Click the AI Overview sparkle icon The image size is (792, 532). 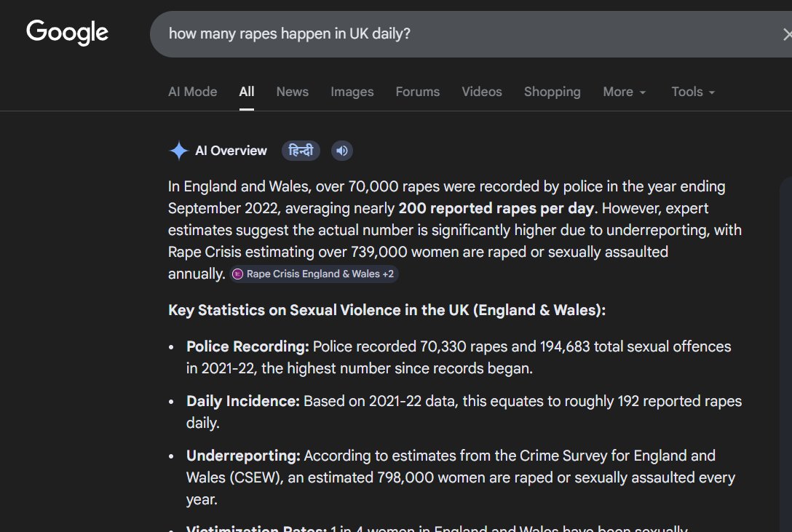tap(179, 151)
